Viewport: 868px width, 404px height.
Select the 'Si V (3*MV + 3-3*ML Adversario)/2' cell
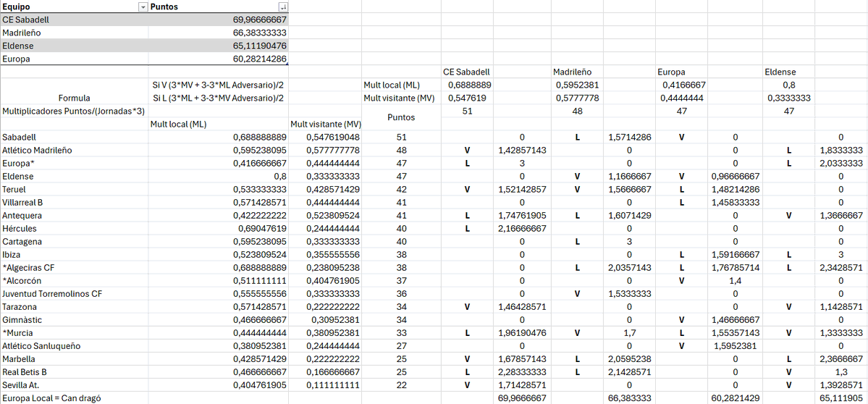click(x=219, y=85)
